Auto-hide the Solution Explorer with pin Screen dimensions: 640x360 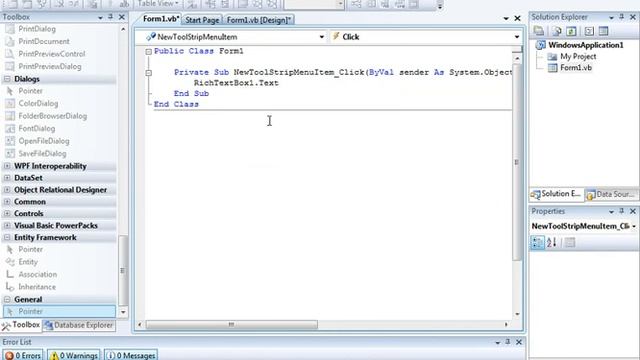tap(622, 17)
